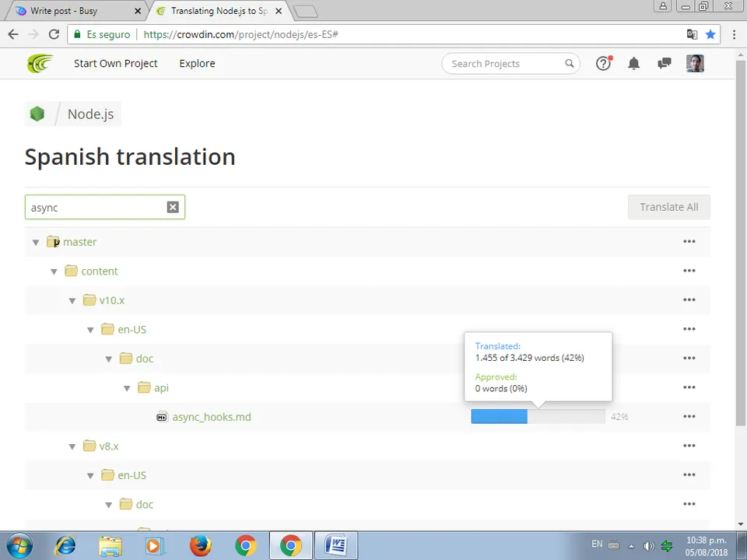Click the page vertical scrollbar
The image size is (747, 560).
click(x=741, y=243)
